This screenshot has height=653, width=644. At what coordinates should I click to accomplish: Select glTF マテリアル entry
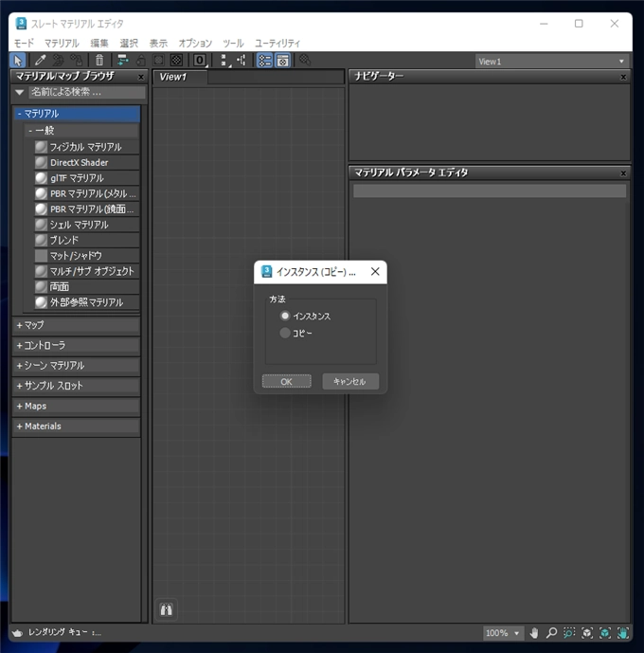(x=86, y=178)
